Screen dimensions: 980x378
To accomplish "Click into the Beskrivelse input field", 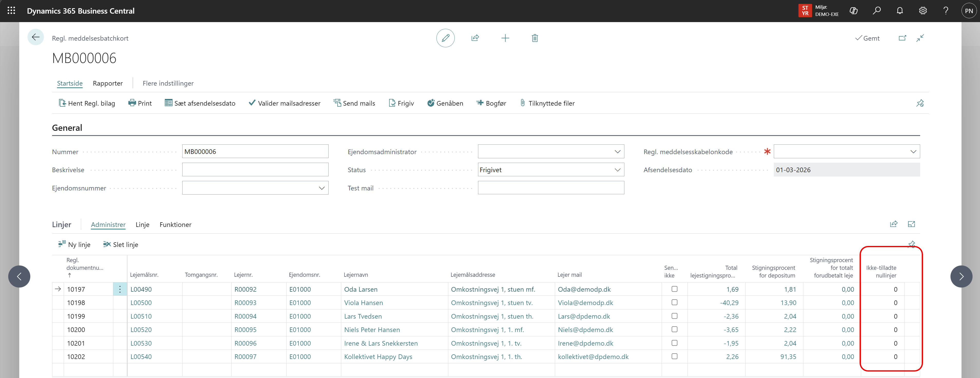I will click(x=255, y=170).
